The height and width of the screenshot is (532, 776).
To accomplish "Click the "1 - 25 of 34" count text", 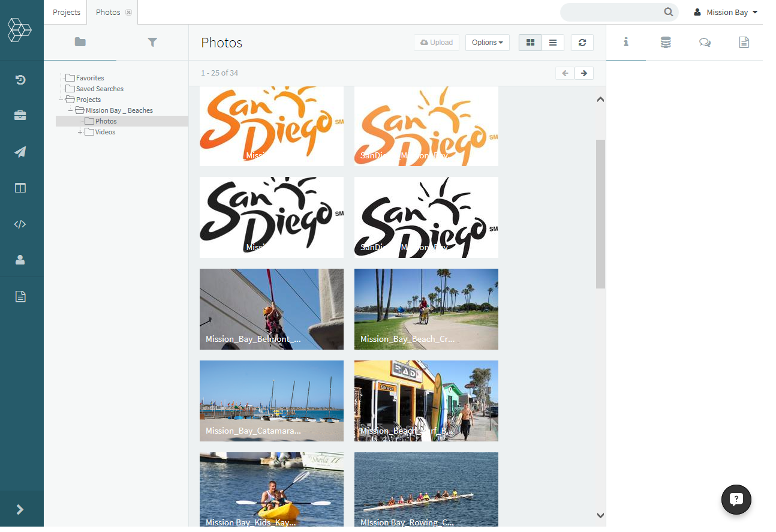I will [x=219, y=73].
